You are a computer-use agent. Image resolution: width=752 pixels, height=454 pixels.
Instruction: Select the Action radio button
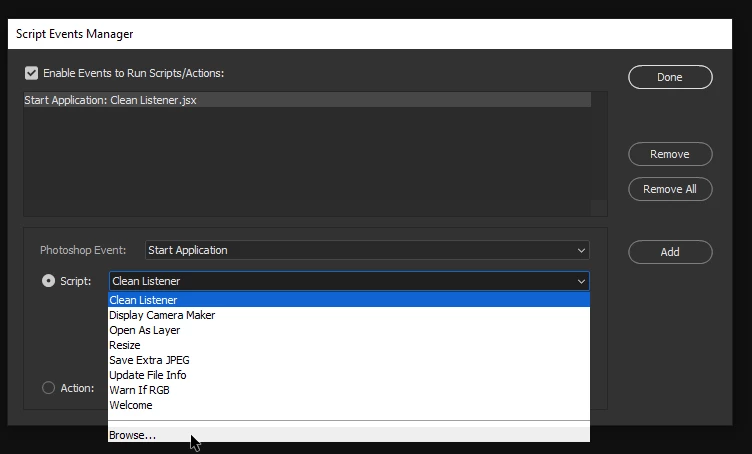point(48,387)
